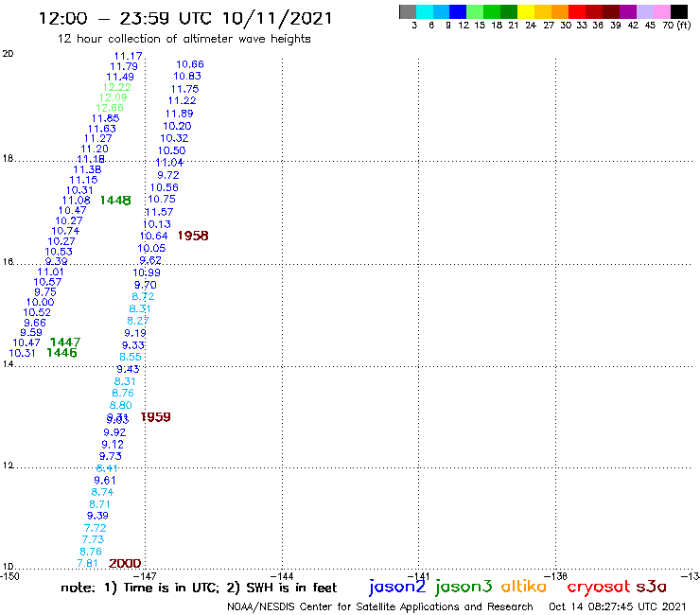Click wave height value 9.92

coord(114,432)
